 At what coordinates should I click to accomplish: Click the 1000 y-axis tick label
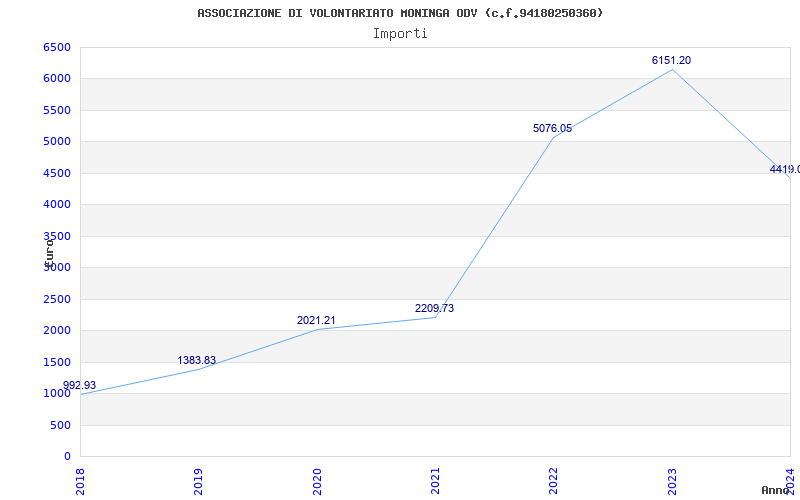(x=57, y=393)
